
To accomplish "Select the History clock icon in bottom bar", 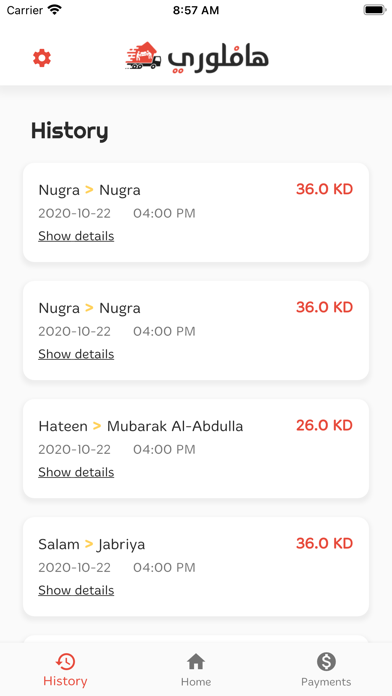I will (x=65, y=662).
